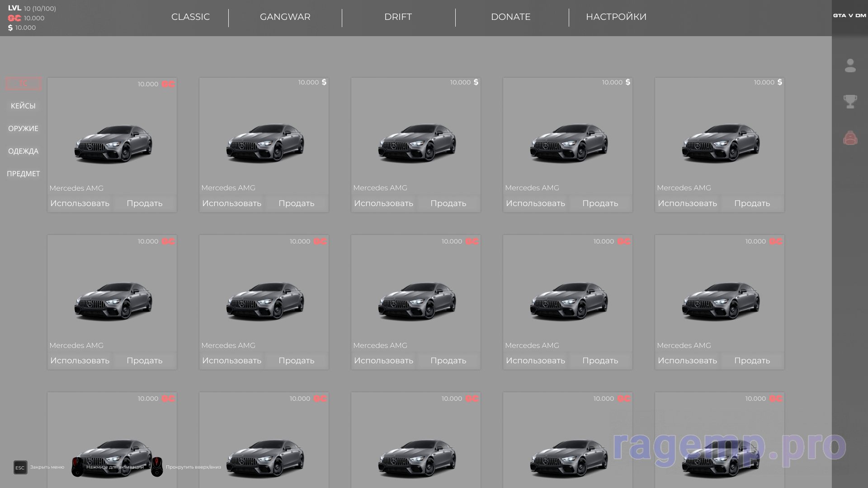
Task: Use the first Mercedes AMG in the second row
Action: [x=80, y=361]
